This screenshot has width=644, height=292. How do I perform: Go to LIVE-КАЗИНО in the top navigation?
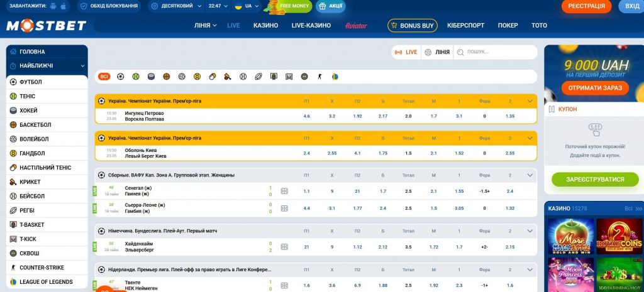[311, 25]
